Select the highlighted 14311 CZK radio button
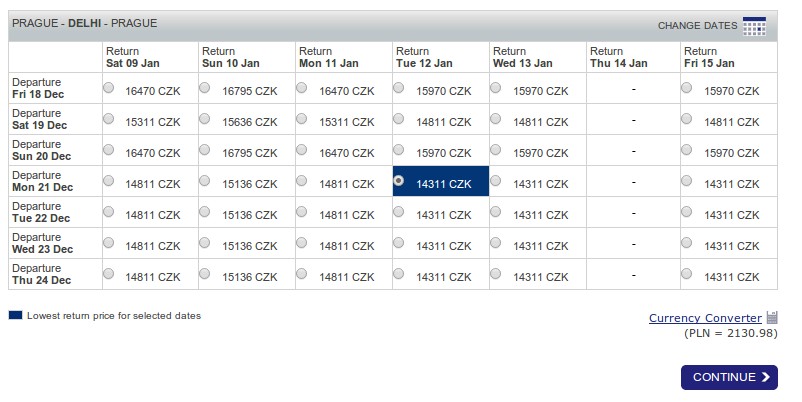 coord(398,181)
